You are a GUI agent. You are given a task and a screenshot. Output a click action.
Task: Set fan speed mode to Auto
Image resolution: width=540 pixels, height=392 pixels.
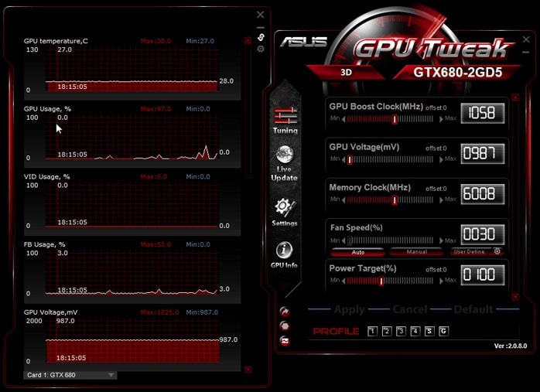click(x=358, y=252)
